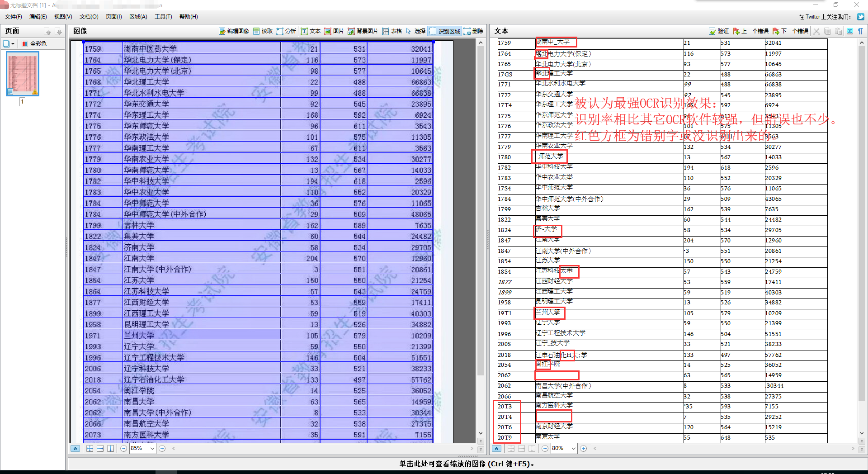Click fit-to-height icon in text panel
The height and width of the screenshot is (474, 868).
[532, 449]
